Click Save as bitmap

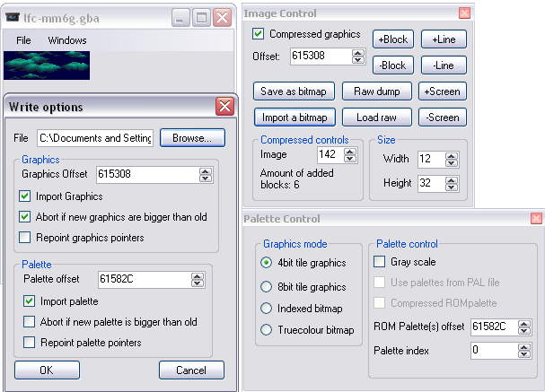click(294, 91)
